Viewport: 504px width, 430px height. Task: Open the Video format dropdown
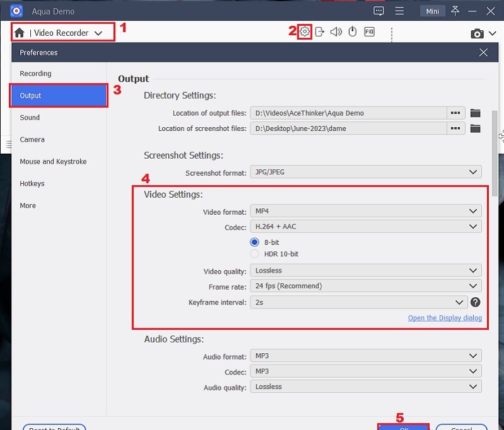click(366, 211)
